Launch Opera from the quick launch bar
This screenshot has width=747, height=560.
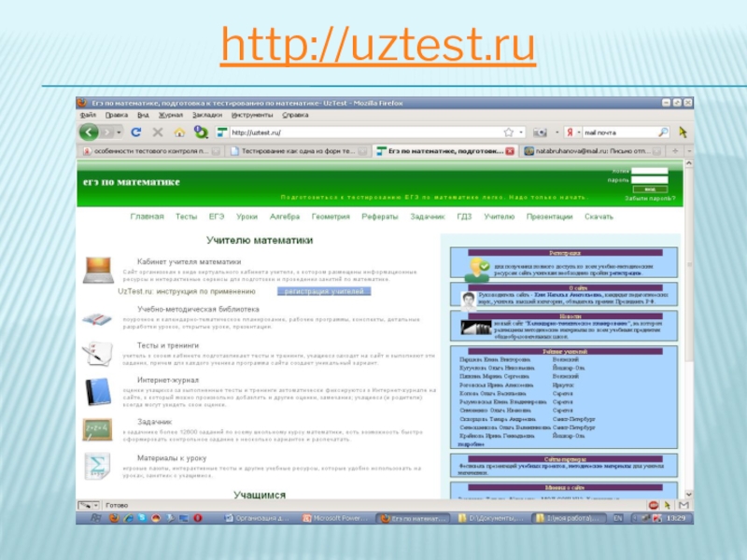pos(197,518)
